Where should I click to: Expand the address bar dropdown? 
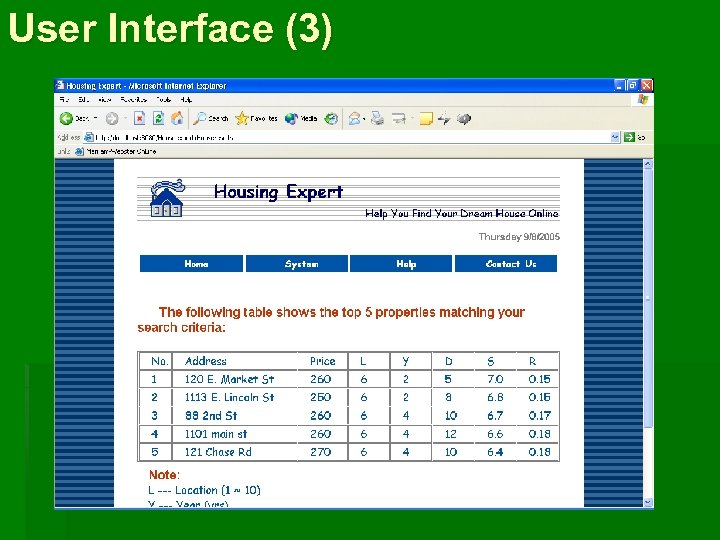[615, 137]
